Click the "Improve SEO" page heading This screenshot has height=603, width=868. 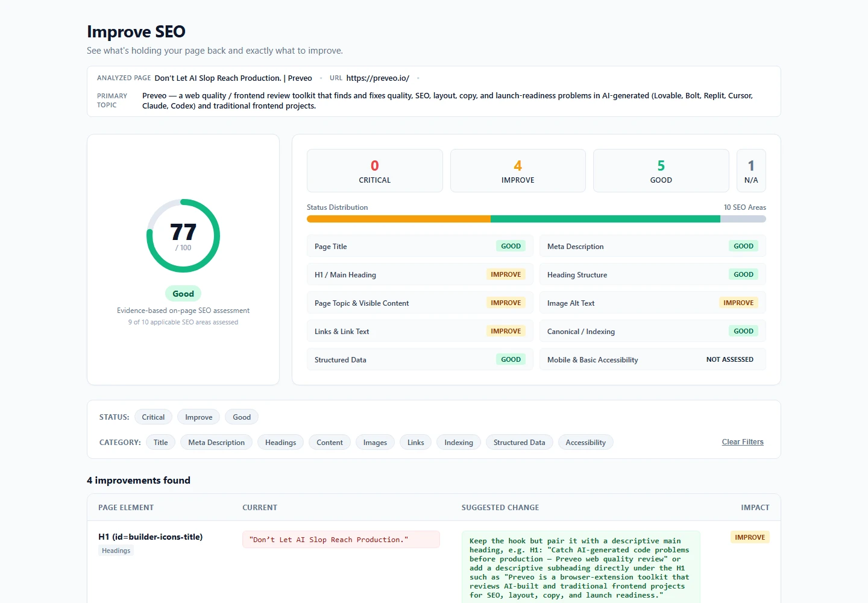(x=136, y=31)
